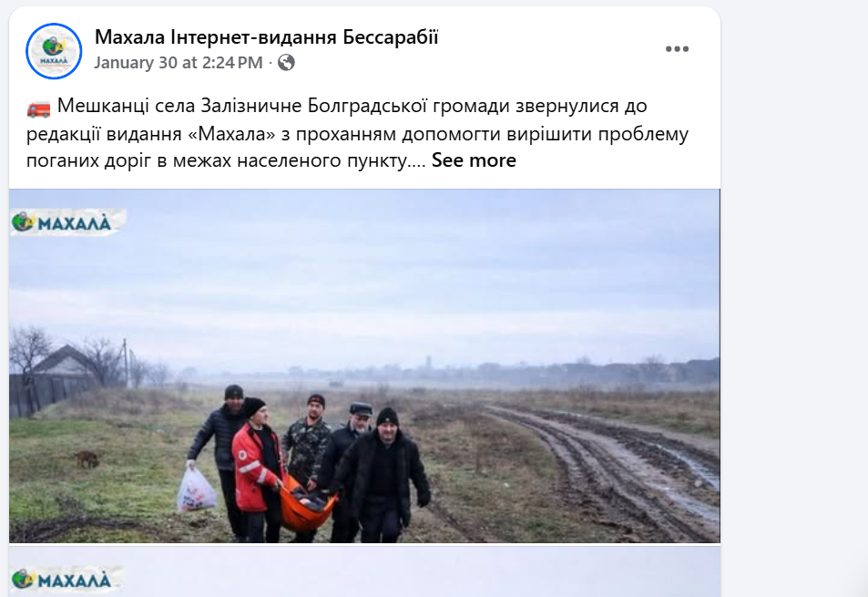Open the partially visible second photo
The height and width of the screenshot is (597, 868).
click(364, 571)
